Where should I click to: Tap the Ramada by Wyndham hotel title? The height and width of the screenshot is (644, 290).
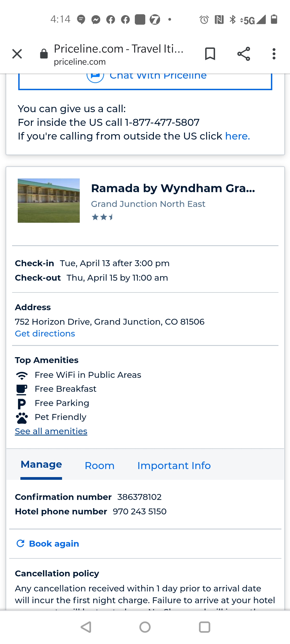click(173, 188)
